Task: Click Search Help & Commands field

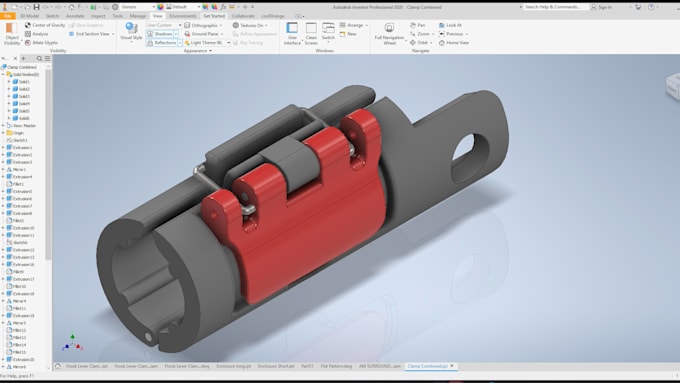Action: 555,7
